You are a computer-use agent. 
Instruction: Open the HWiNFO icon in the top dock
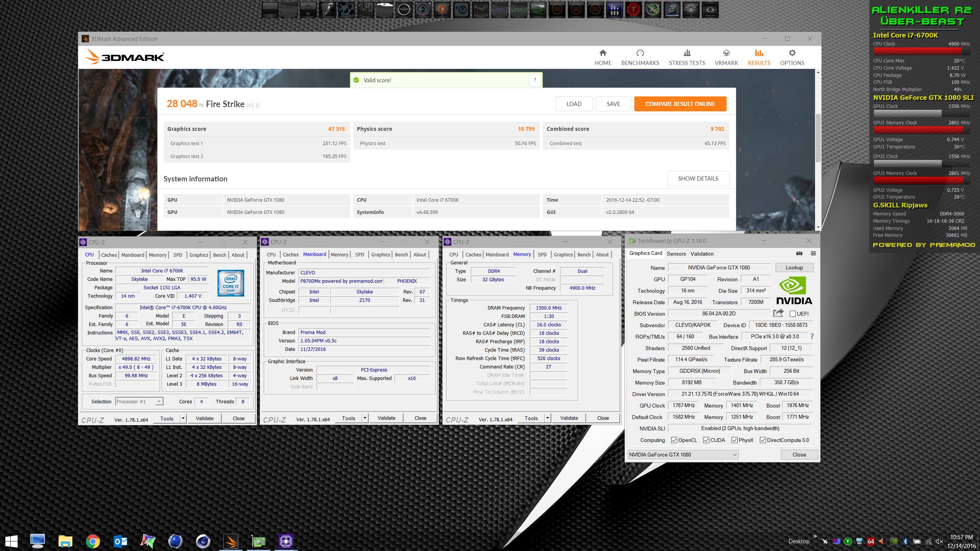coord(614,10)
